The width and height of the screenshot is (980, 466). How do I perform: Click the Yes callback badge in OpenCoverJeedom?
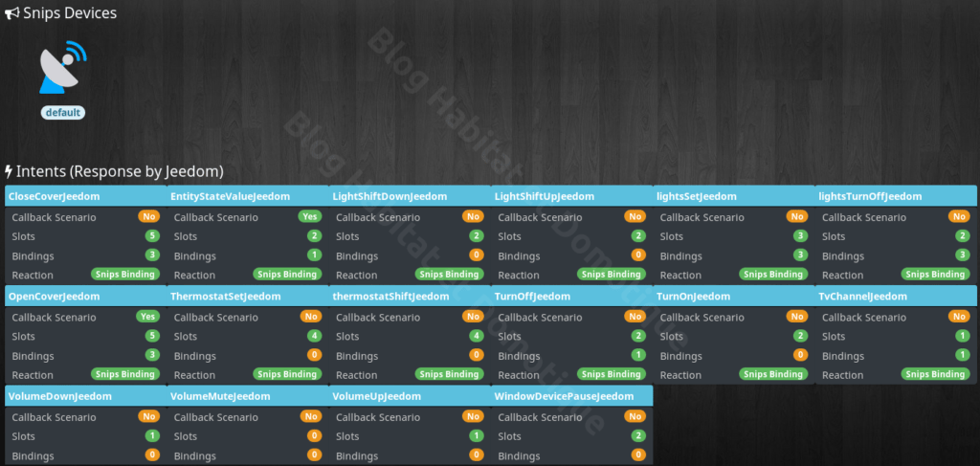click(x=148, y=317)
